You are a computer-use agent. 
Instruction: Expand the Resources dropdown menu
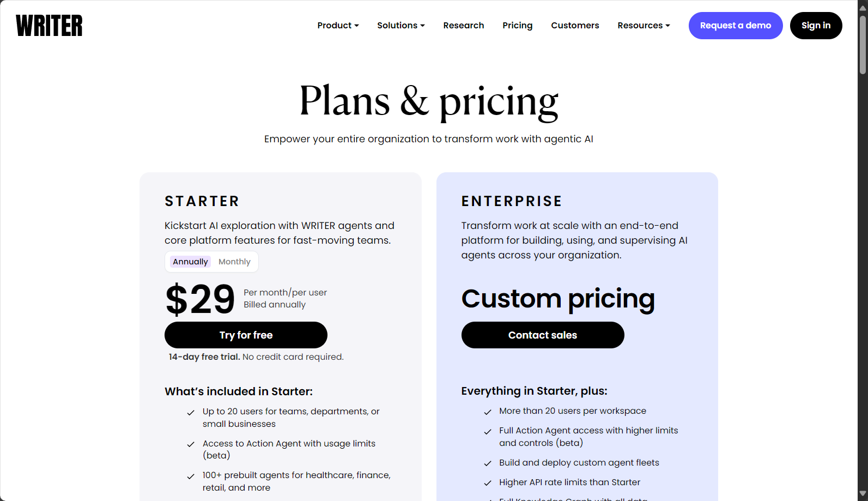tap(644, 26)
